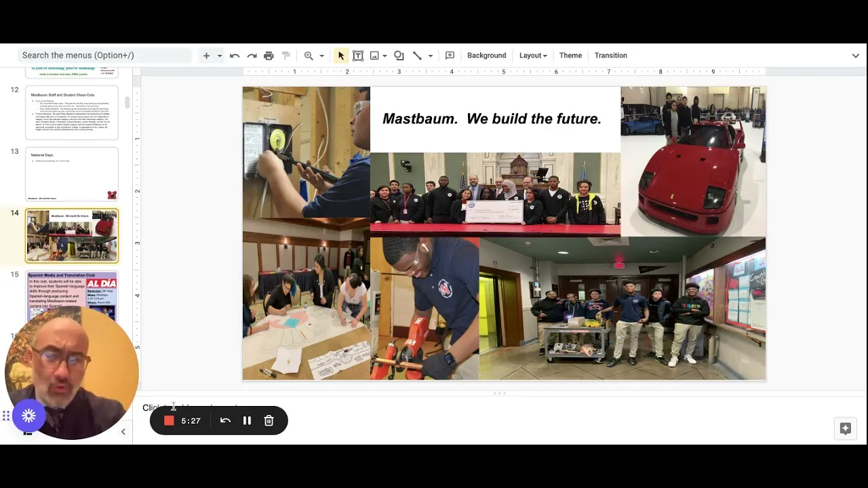Click the 5:27 recording timer
Viewport: 868px width, 488px height.
click(x=191, y=421)
